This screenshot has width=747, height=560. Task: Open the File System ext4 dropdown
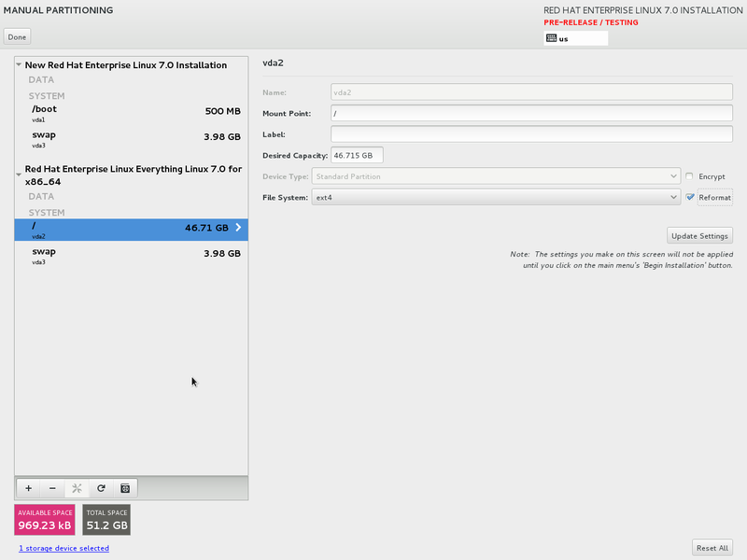[496, 197]
